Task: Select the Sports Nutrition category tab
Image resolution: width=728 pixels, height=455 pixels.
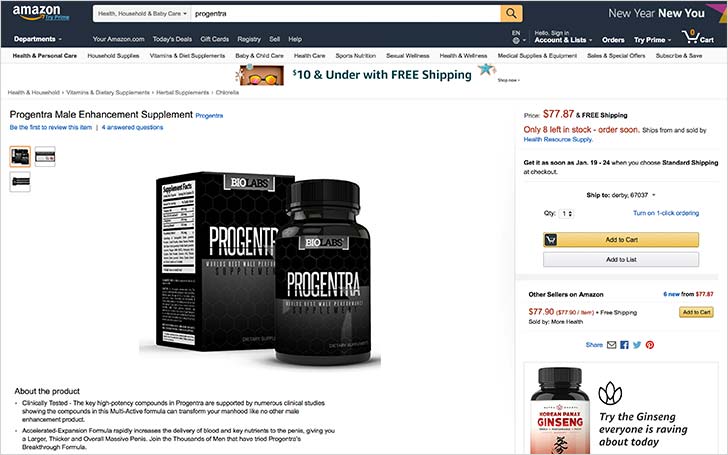Action: coord(356,56)
